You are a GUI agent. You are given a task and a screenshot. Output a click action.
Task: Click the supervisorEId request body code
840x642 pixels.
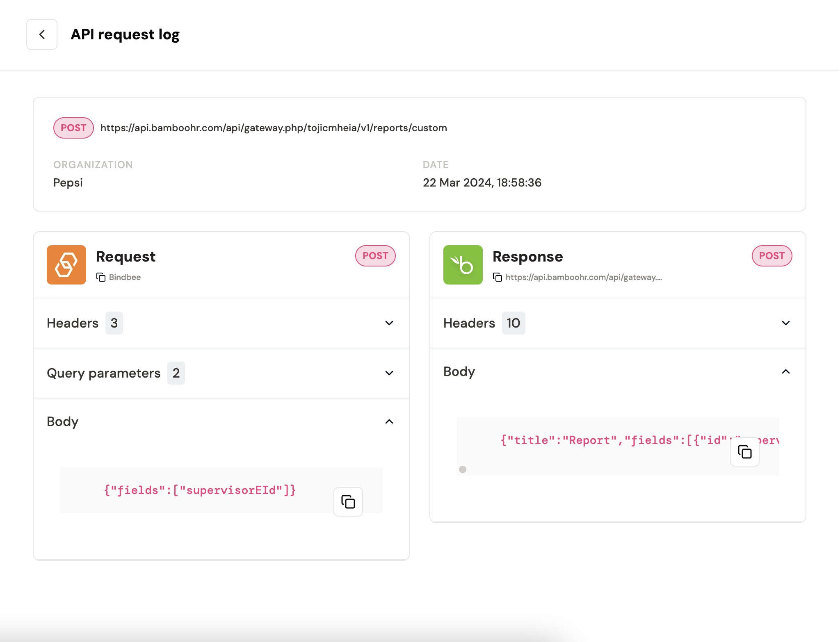click(200, 490)
